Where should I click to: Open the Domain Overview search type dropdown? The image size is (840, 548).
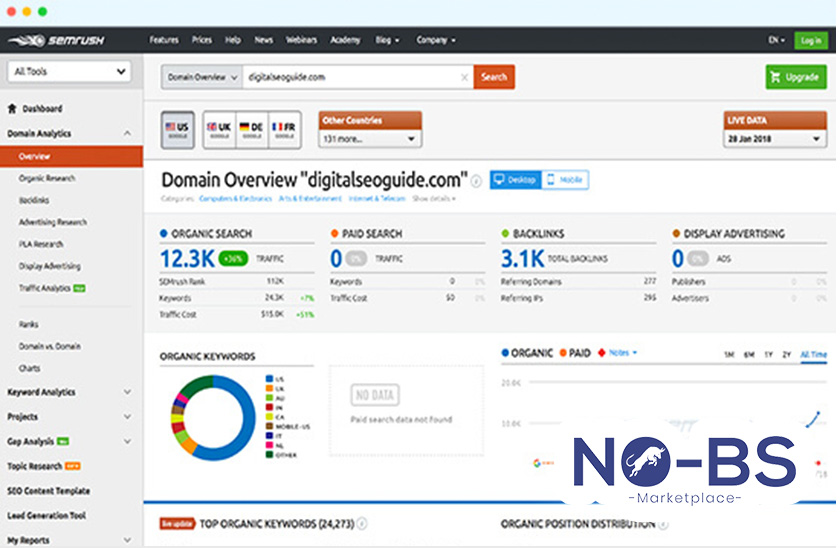pos(202,77)
